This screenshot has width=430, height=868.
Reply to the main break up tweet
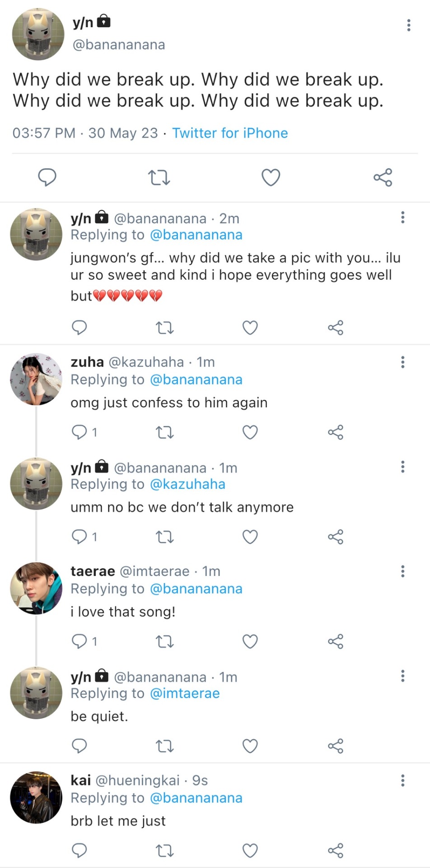coord(47,177)
